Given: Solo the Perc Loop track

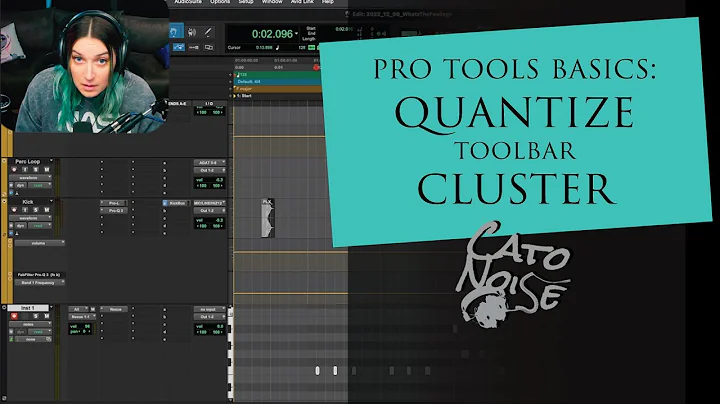Looking at the screenshot, I should click(36, 169).
